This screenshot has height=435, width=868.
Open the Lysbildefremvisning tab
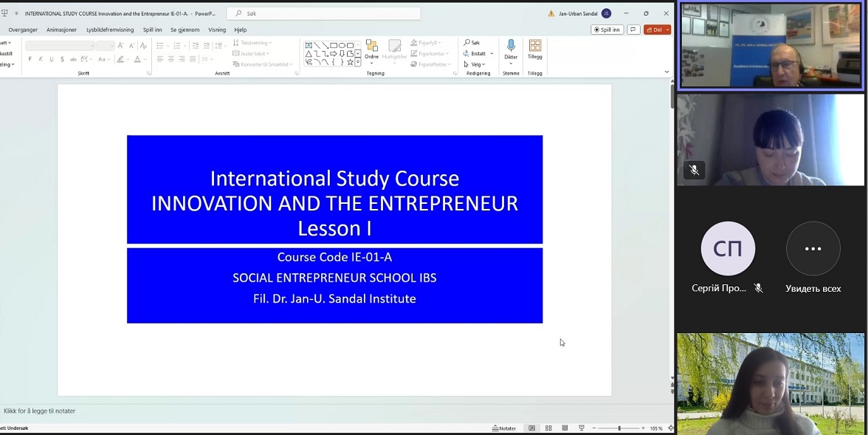pos(110,30)
